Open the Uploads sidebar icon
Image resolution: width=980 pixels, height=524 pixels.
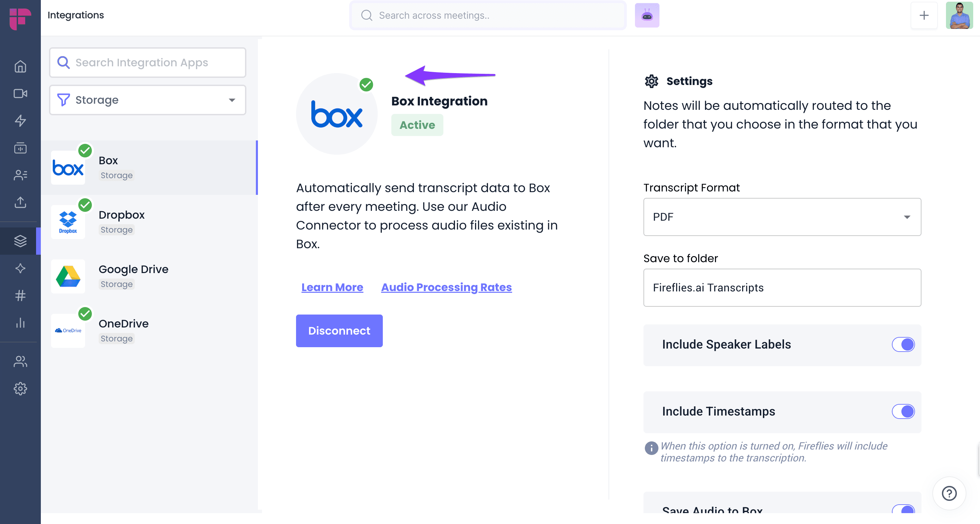coord(20,202)
